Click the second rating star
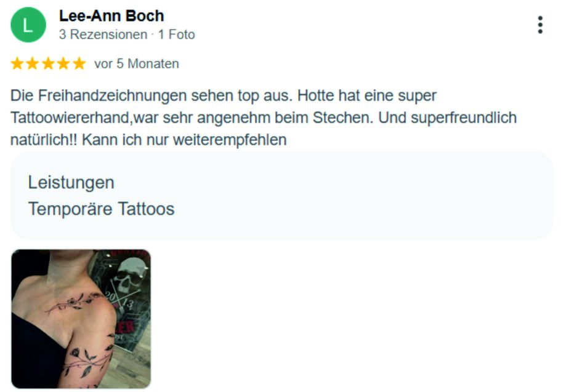Viewport: 561px width, 392px height. pos(33,63)
